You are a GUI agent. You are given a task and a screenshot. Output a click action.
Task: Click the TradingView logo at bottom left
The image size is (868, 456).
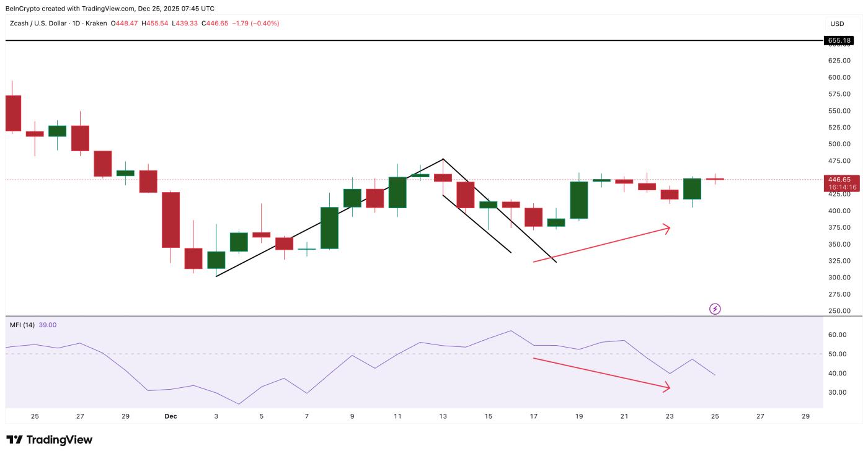click(x=50, y=440)
